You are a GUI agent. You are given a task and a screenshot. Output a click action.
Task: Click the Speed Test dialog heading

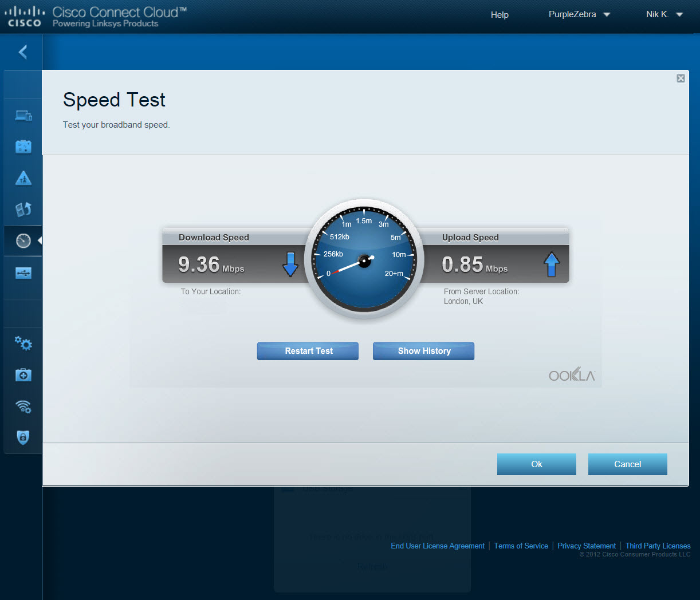click(114, 100)
